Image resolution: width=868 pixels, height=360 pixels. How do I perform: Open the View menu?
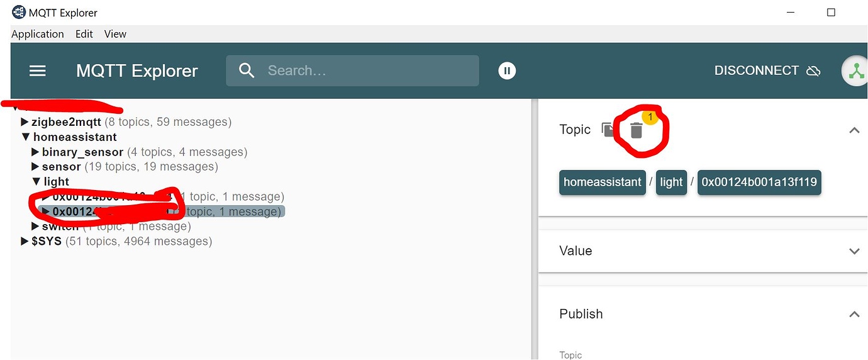click(115, 34)
